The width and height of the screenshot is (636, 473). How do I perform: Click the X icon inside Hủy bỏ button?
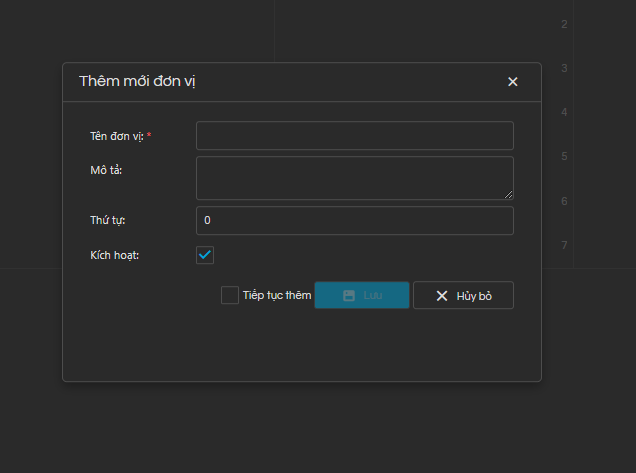(441, 296)
